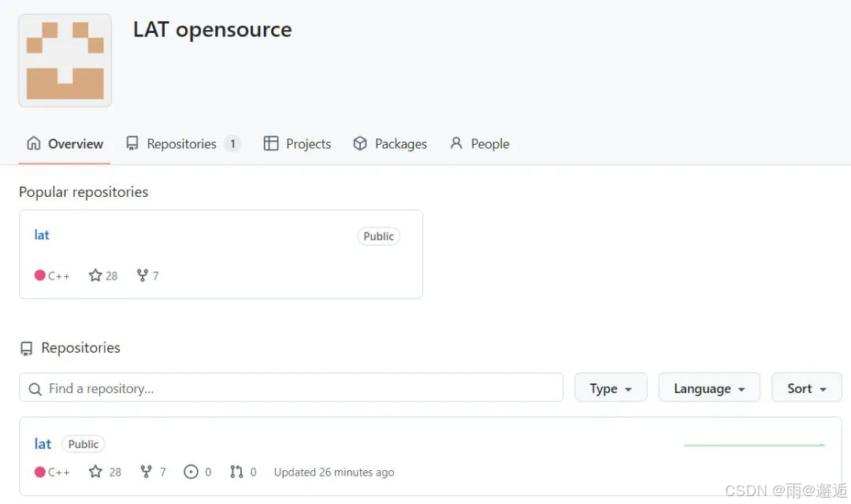The width and height of the screenshot is (851, 504).
Task: Click the Updated 26 minutes ago text
Action: pos(334,472)
